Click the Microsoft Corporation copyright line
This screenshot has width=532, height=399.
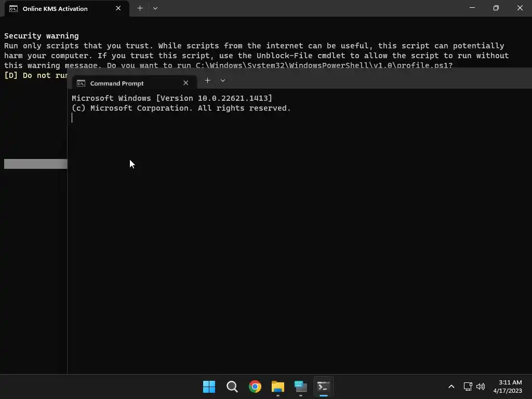pyautogui.click(x=181, y=108)
